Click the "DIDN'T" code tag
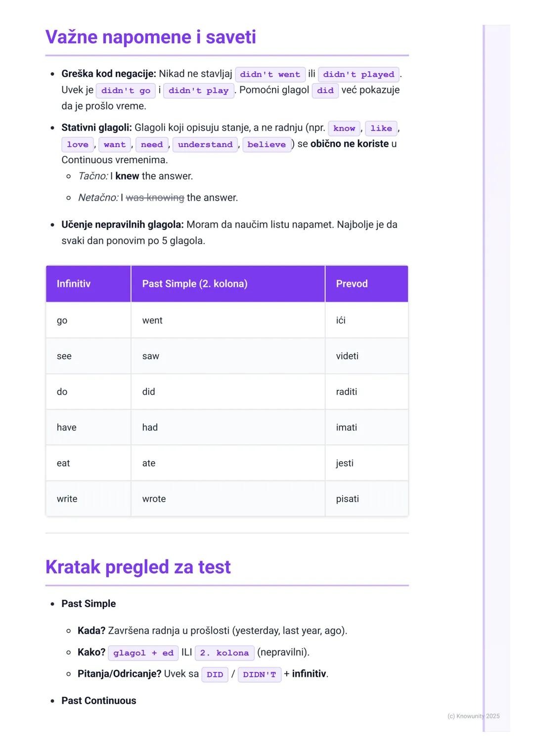This screenshot has width=534, height=756. [x=260, y=674]
